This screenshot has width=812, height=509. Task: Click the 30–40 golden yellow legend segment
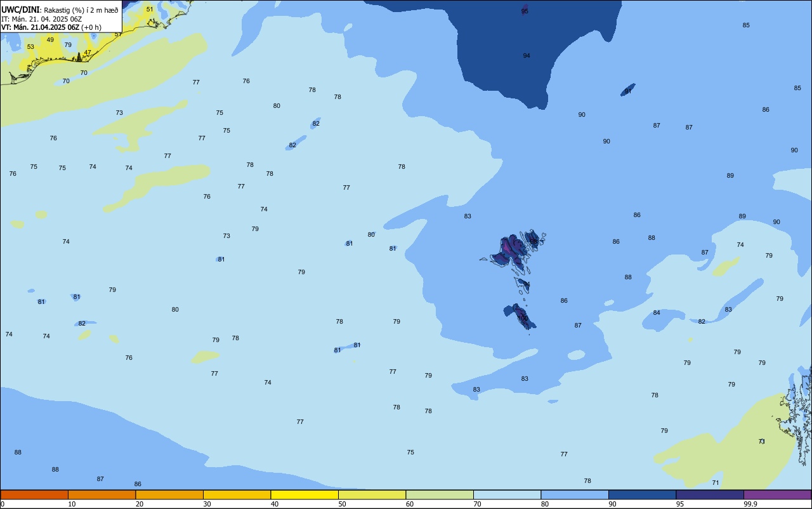[237, 494]
